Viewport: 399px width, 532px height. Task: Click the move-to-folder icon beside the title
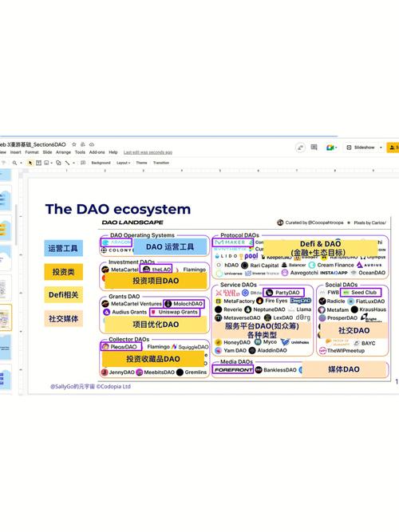(82, 144)
